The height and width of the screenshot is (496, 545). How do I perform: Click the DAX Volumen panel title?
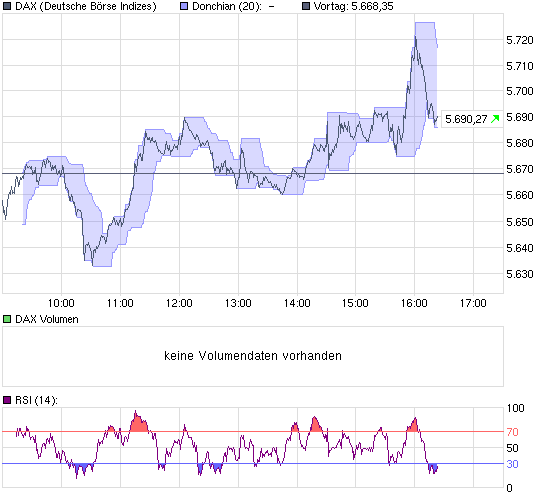(47, 319)
